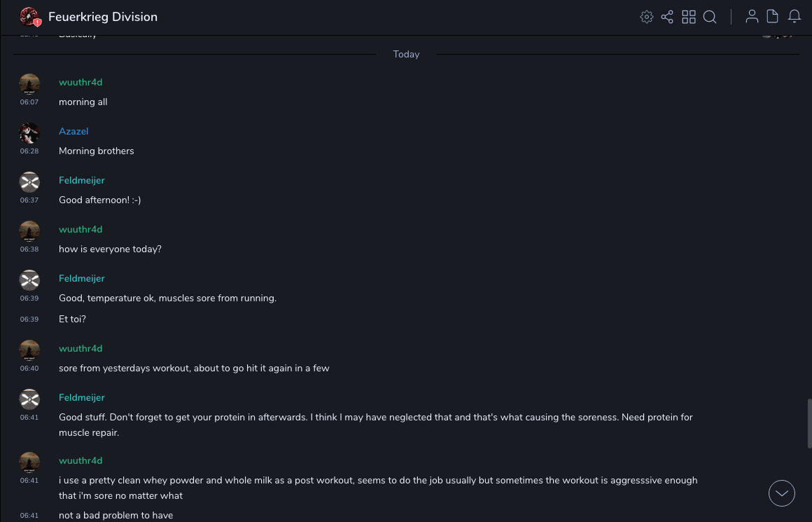Open the chat settings gear icon
Screen dimensions: 812x522
pyautogui.click(x=647, y=17)
